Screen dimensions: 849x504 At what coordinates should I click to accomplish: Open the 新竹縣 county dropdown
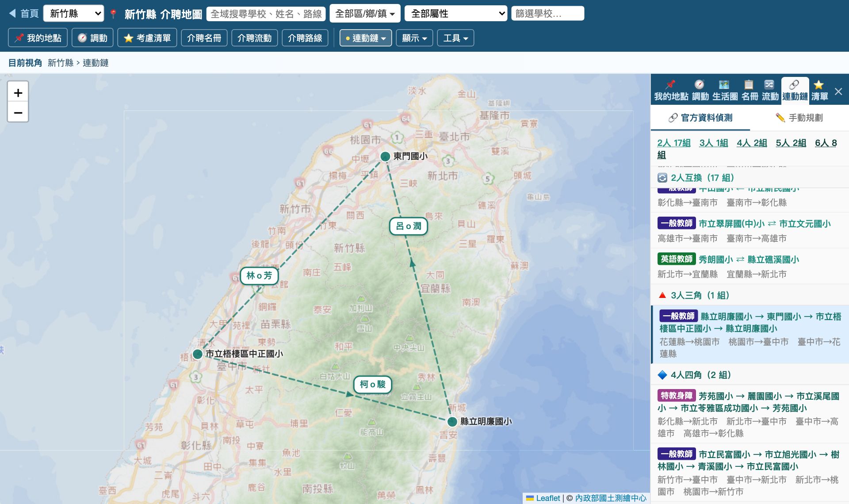pyautogui.click(x=73, y=14)
